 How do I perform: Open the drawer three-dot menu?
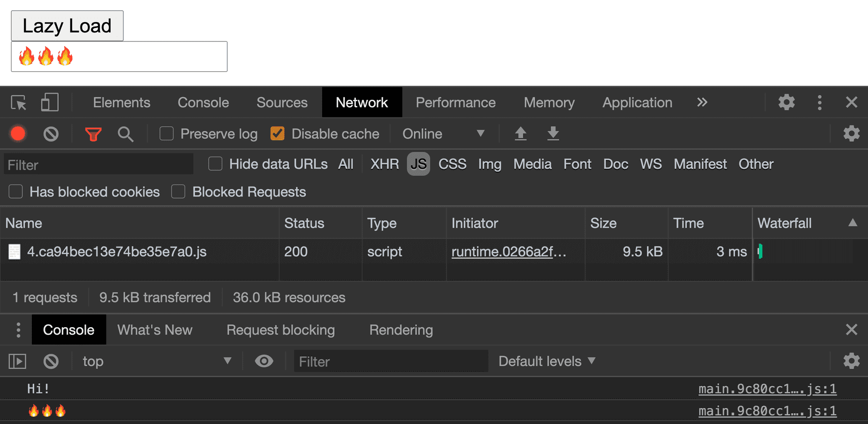[x=18, y=330]
